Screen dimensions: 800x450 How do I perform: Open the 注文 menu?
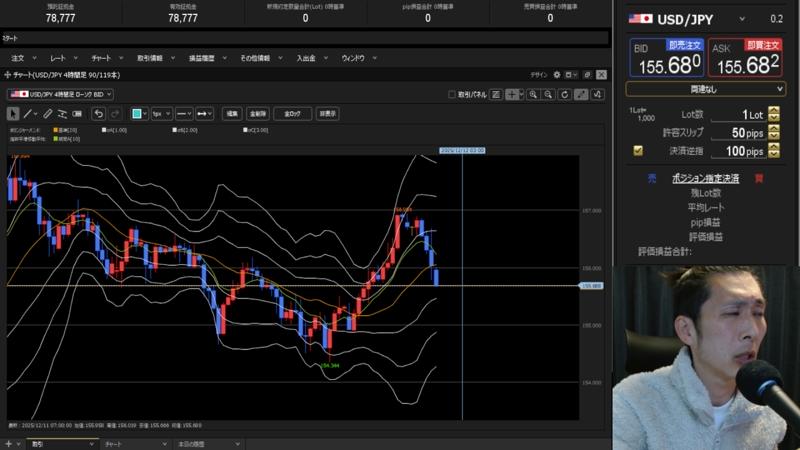pyautogui.click(x=16, y=58)
